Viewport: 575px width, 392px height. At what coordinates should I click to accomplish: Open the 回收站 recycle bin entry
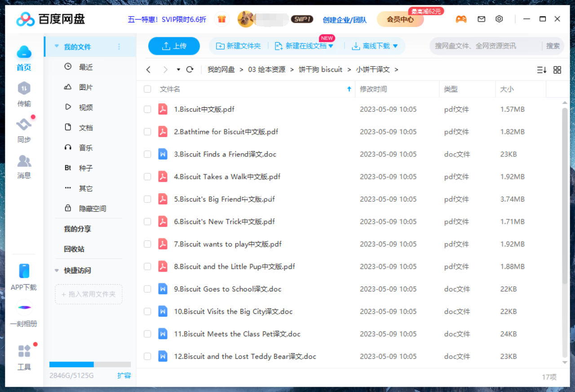75,249
